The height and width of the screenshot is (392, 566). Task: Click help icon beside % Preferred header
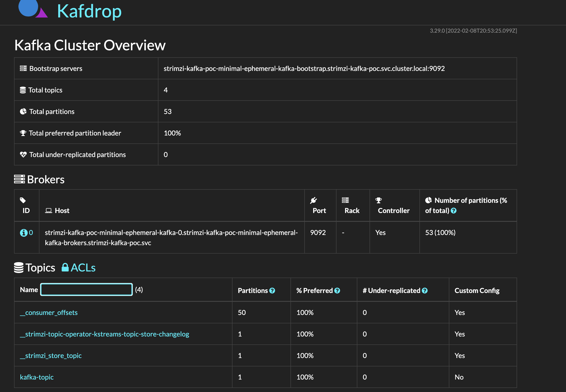(x=337, y=290)
